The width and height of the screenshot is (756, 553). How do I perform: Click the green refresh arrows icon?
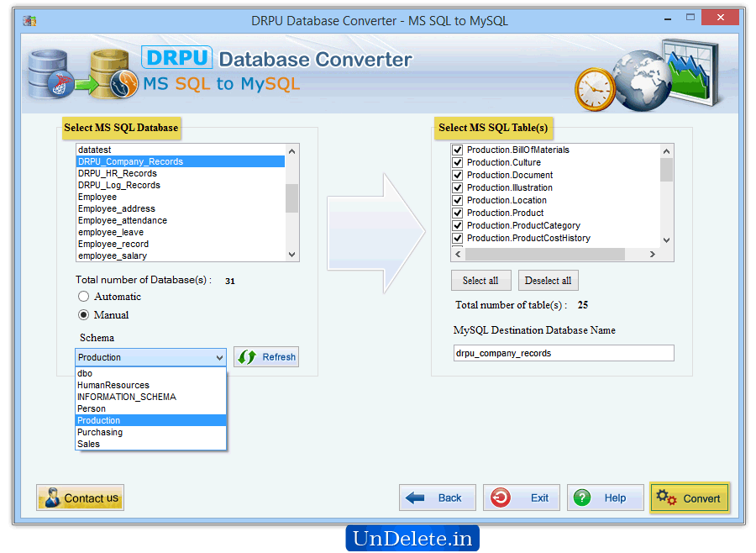click(247, 357)
